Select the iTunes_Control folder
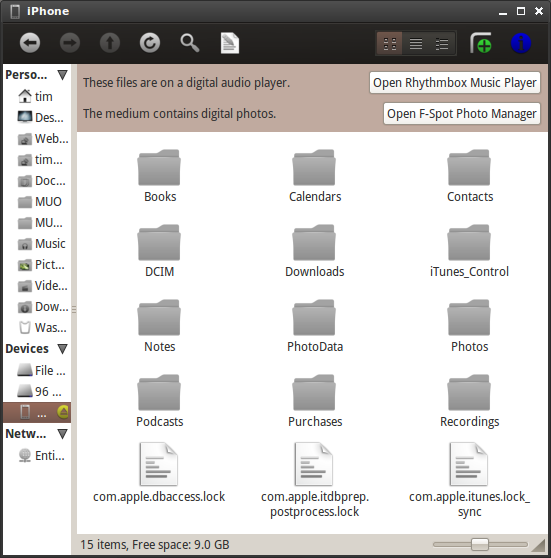 click(469, 252)
